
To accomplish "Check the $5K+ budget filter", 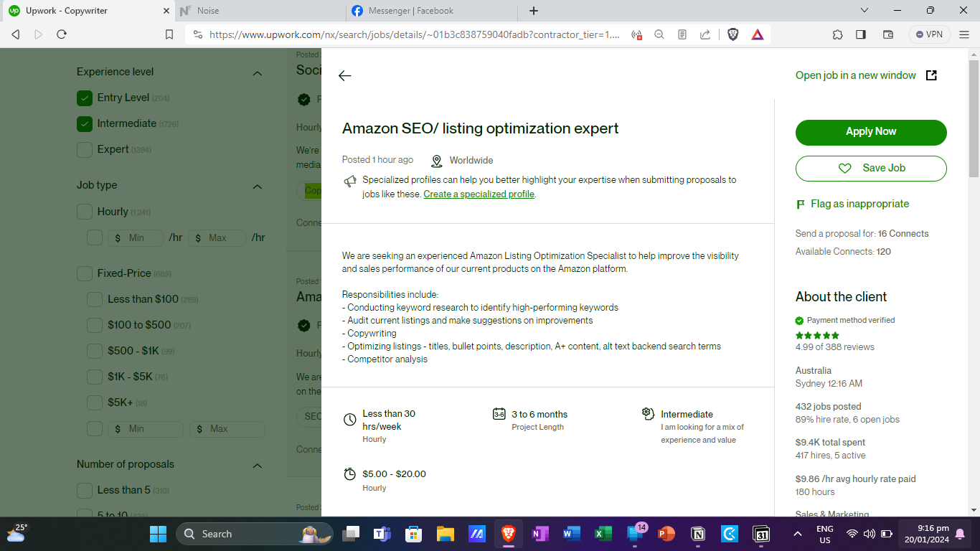I will tap(95, 403).
